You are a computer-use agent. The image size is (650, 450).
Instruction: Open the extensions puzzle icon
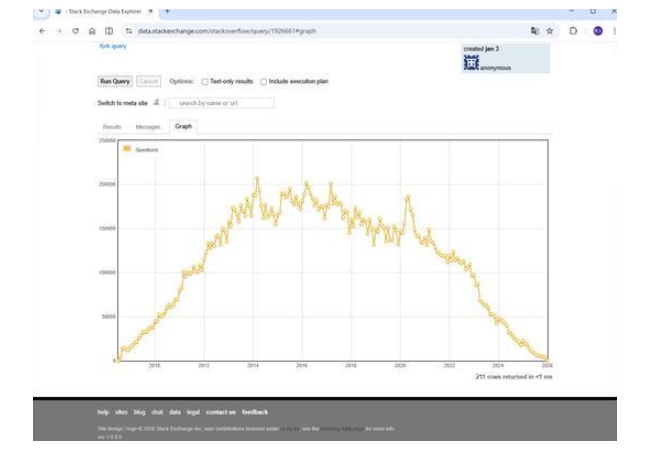pyautogui.click(x=573, y=31)
